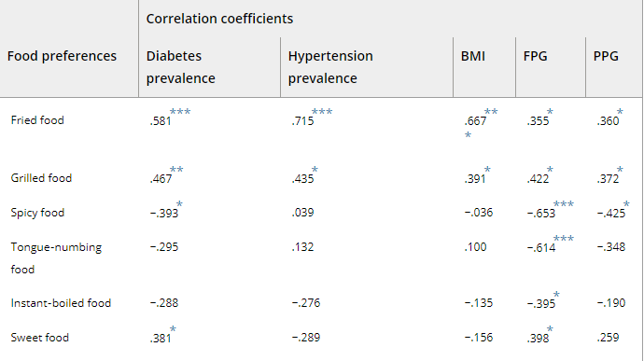Select the PPG column header

pyautogui.click(x=606, y=56)
